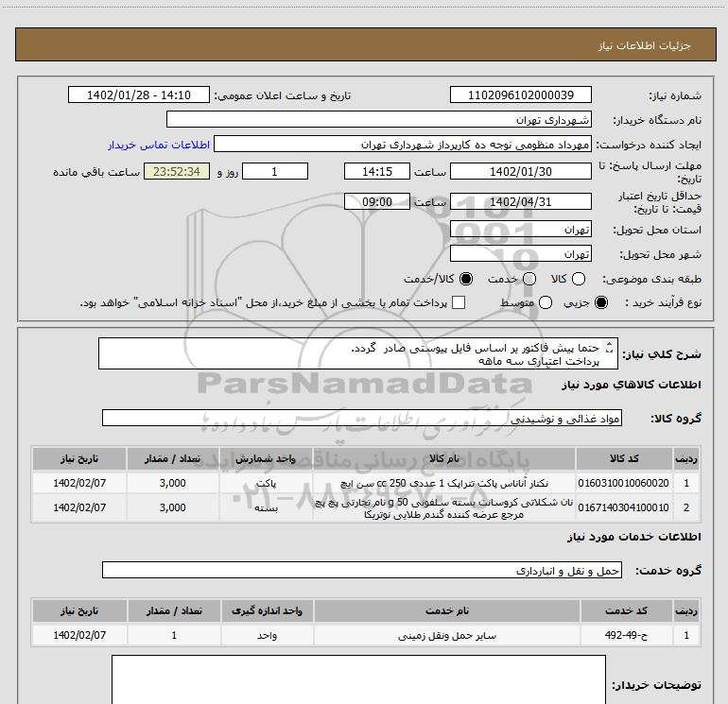Click the page heading جزئیات اطلاعات نیاز
This screenshot has width=728, height=704.
(x=644, y=45)
